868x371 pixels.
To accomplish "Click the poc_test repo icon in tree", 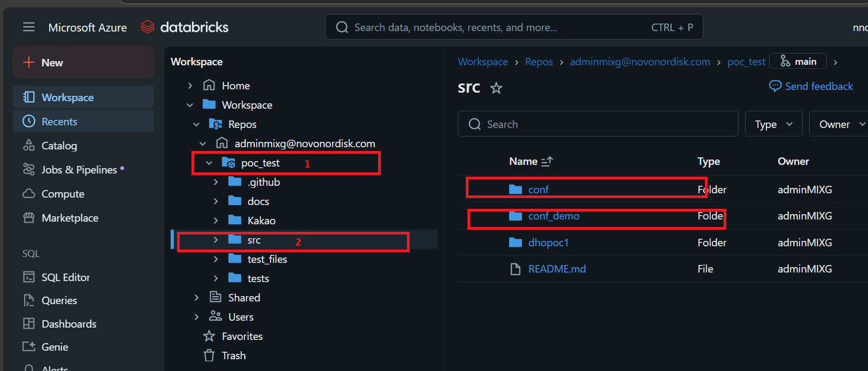I will 228,163.
